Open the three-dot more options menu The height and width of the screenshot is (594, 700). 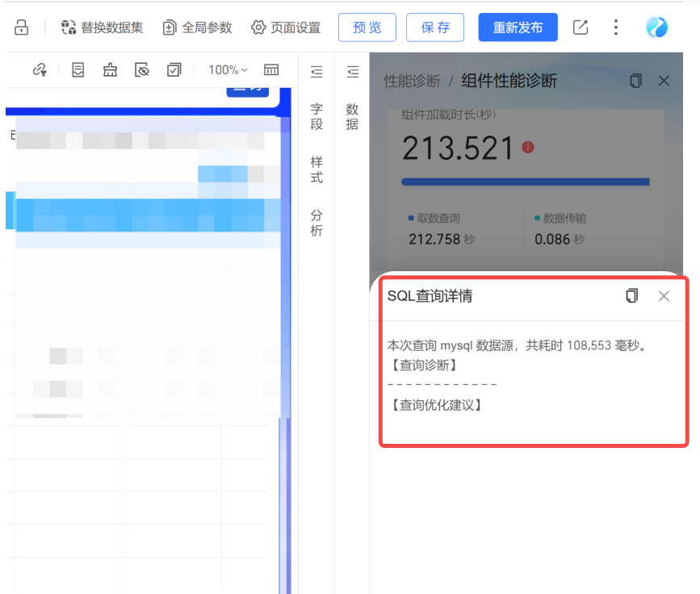[x=616, y=27]
